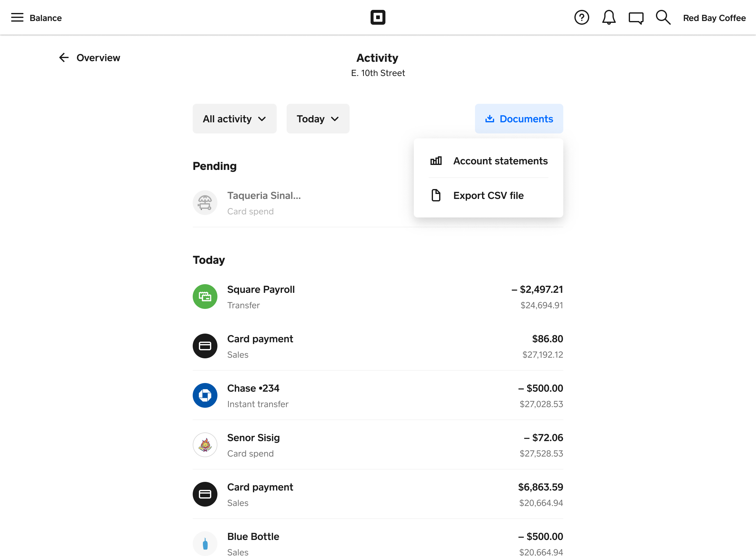The height and width of the screenshot is (556, 756).
Task: Click the $27,028.53 balance value
Action: click(541, 404)
